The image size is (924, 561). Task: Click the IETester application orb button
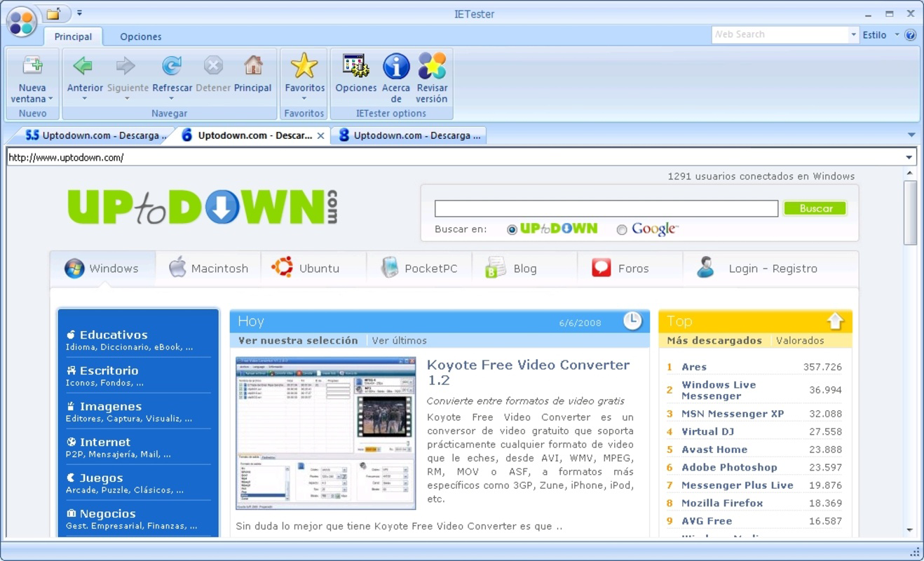[21, 22]
